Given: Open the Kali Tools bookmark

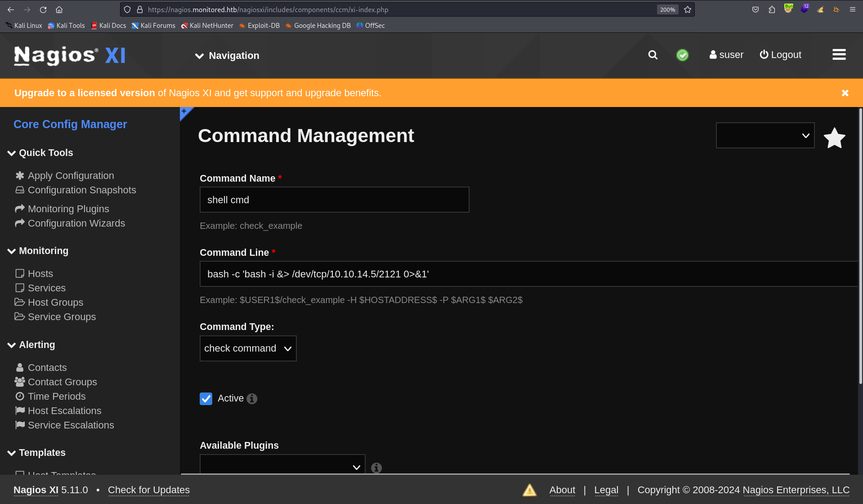Looking at the screenshot, I should (66, 26).
